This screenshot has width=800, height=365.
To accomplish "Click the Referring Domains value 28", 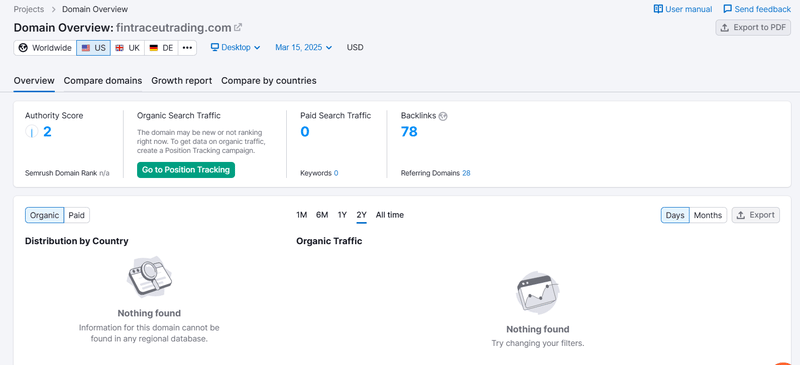I will [466, 173].
